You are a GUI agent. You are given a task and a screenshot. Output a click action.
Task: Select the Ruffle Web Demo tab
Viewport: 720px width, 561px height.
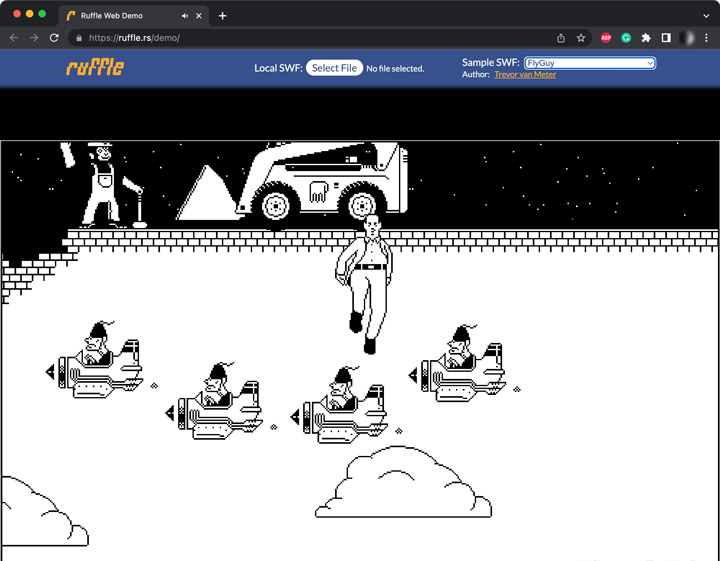[133, 16]
